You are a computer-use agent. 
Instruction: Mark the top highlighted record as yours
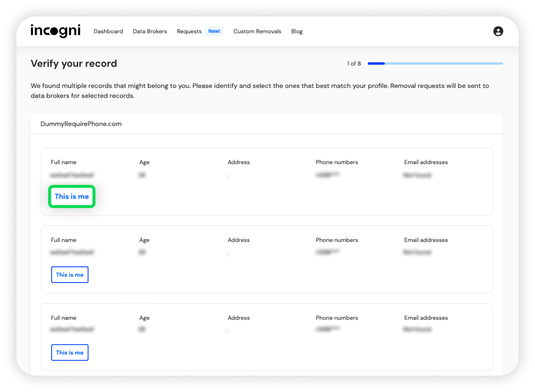(x=72, y=196)
